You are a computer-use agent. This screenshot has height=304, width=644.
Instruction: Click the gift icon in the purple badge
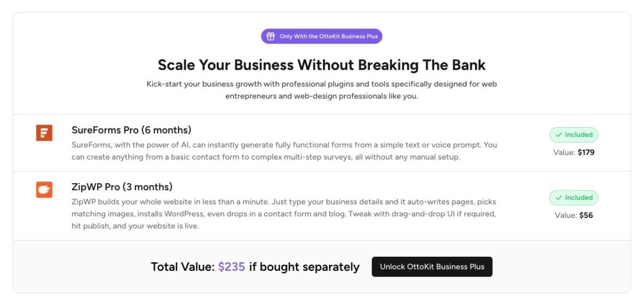271,37
